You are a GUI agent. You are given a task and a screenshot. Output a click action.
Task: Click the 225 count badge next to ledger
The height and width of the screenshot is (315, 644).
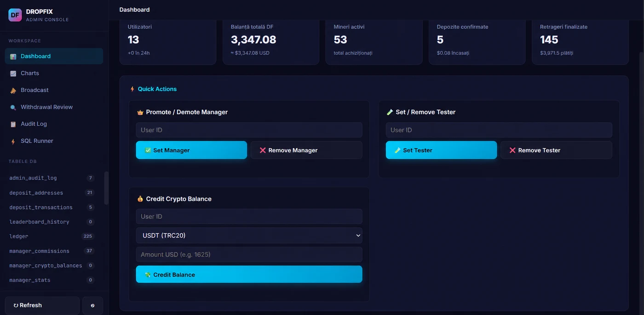[88, 236]
